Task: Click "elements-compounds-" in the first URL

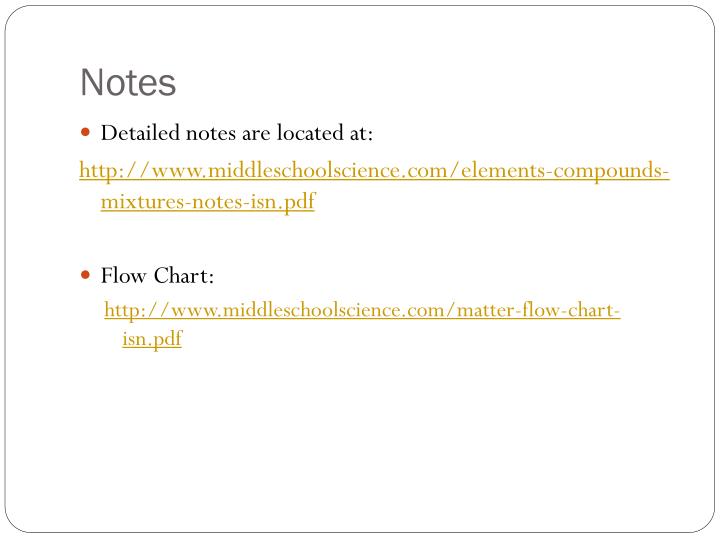Action: point(565,171)
